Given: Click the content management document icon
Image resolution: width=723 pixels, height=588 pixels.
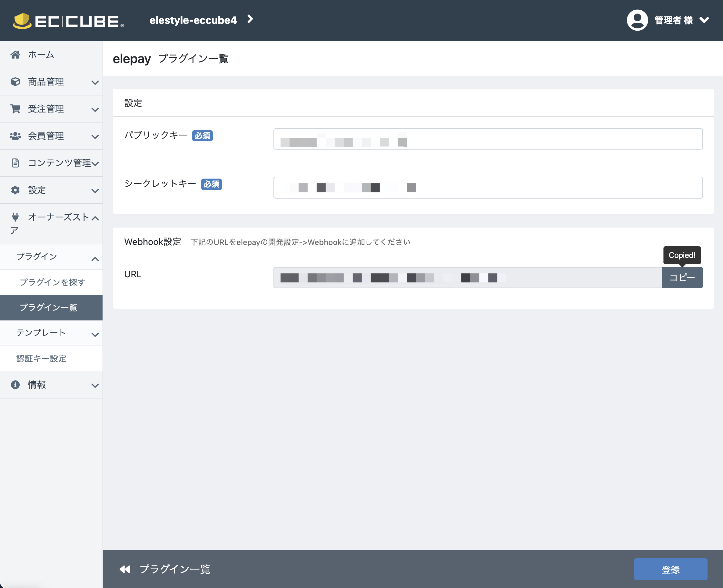Looking at the screenshot, I should pyautogui.click(x=15, y=163).
